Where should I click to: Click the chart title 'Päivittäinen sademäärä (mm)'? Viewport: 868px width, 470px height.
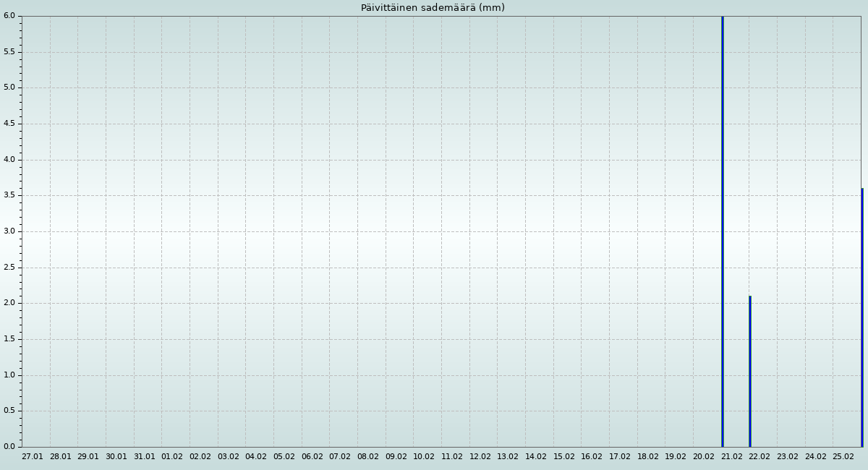[433, 8]
